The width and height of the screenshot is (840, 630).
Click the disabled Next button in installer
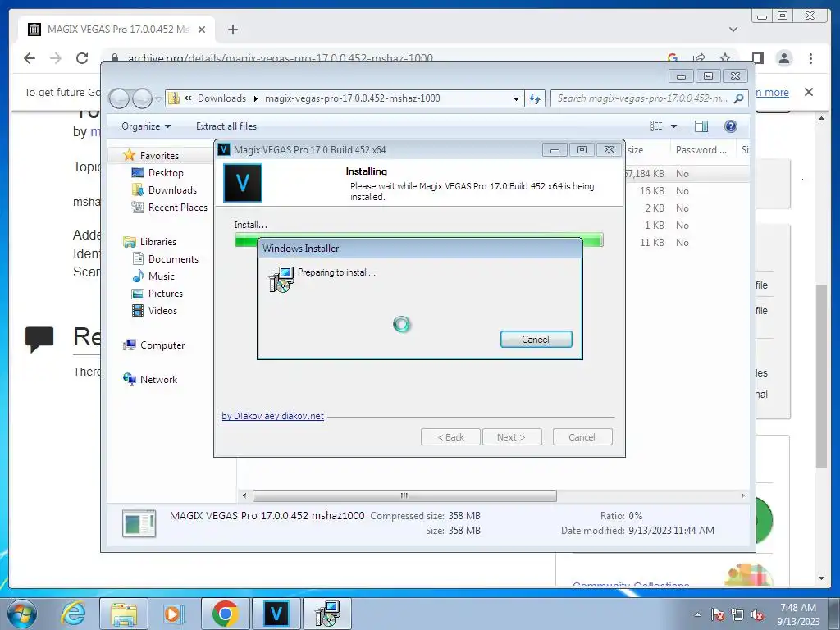(x=512, y=437)
